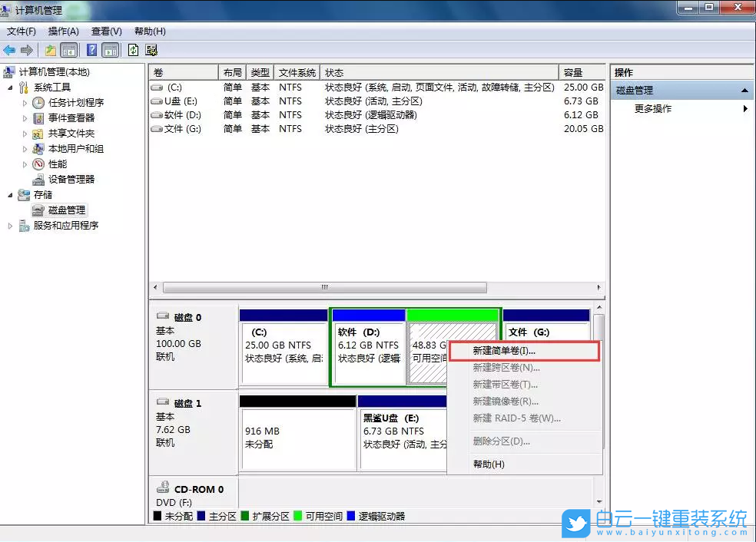Click 更多操作 in the actions pane
Image resolution: width=756 pixels, height=542 pixels.
[x=652, y=109]
